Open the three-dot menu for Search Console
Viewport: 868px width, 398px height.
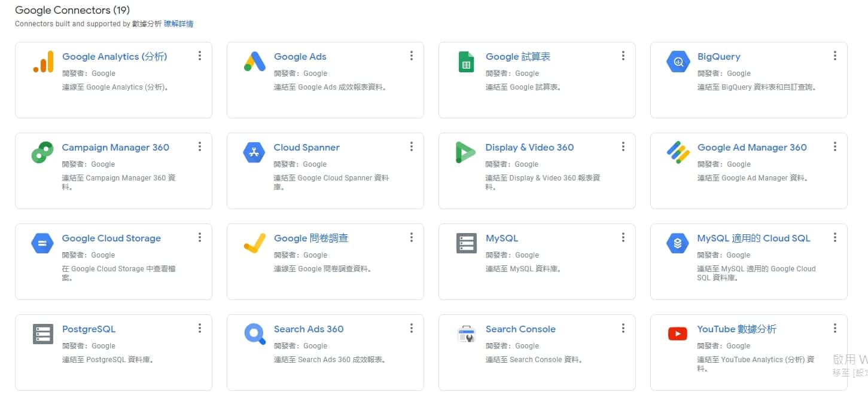pyautogui.click(x=623, y=328)
